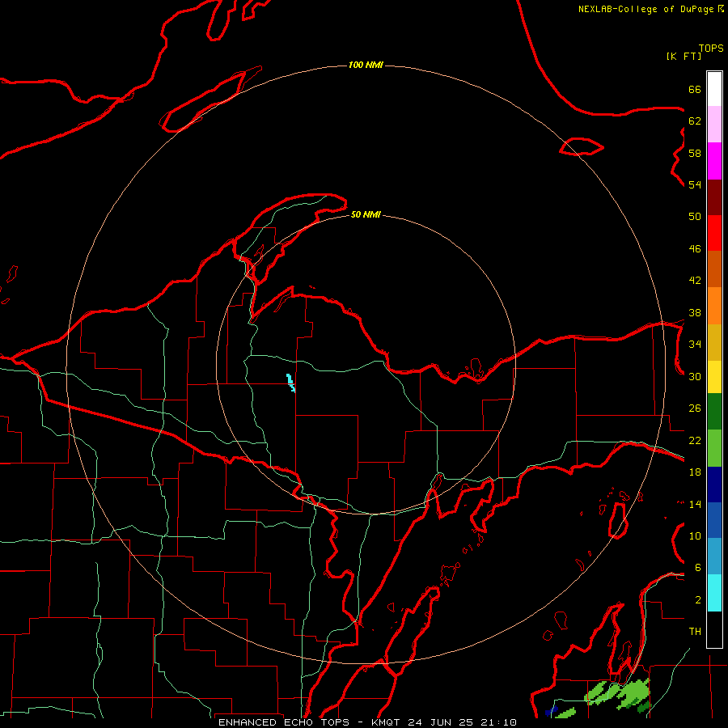
Task: Click the 18 legend value
Action: pos(695,472)
